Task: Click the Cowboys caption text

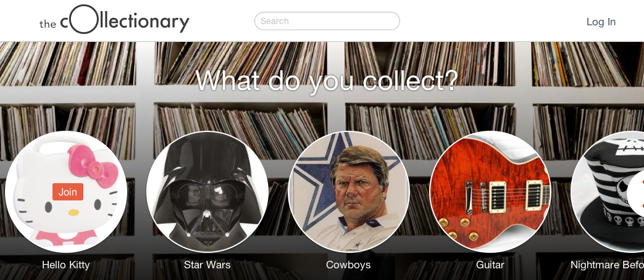Action: 348,265
